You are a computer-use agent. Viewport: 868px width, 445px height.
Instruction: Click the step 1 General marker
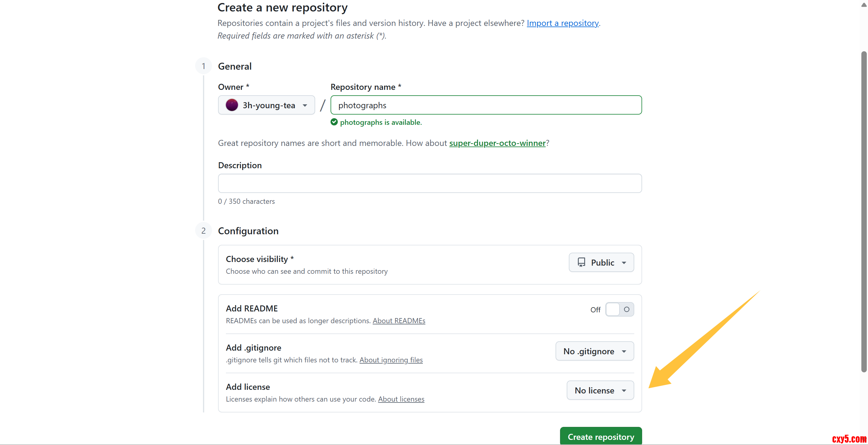tap(204, 66)
